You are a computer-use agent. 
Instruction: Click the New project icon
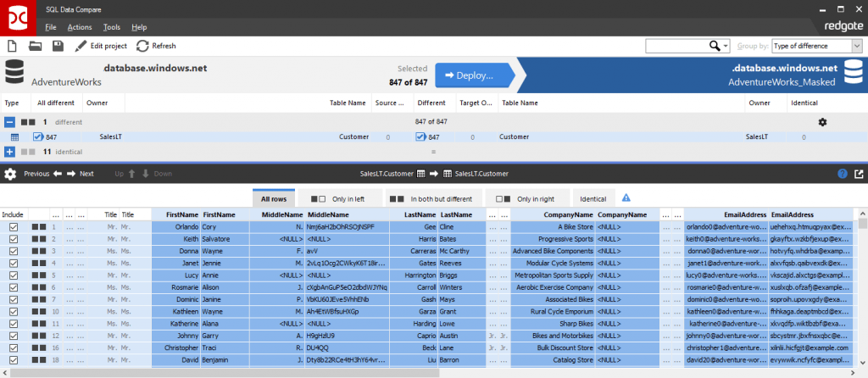(14, 46)
